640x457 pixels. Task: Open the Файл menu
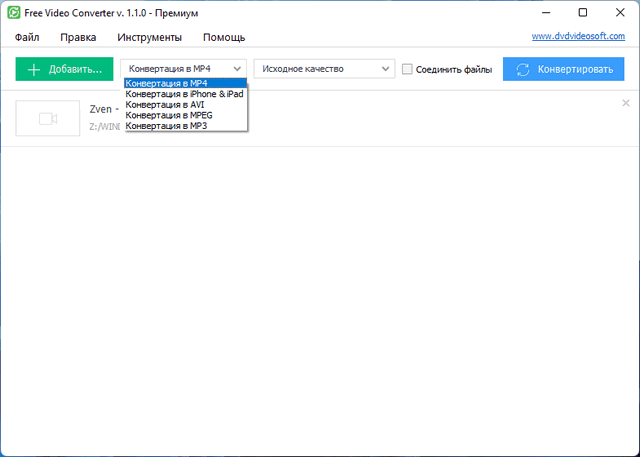[x=27, y=37]
